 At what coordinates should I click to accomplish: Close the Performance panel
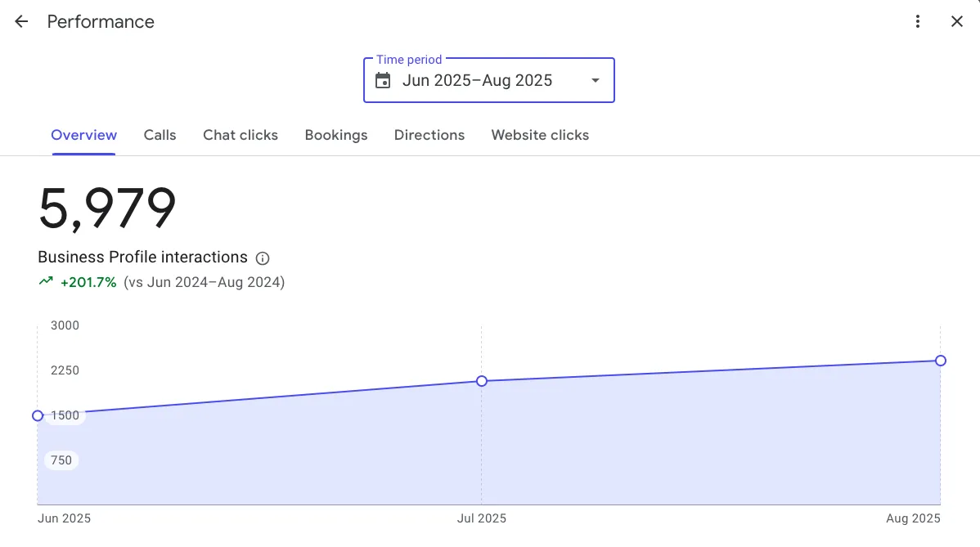957,22
